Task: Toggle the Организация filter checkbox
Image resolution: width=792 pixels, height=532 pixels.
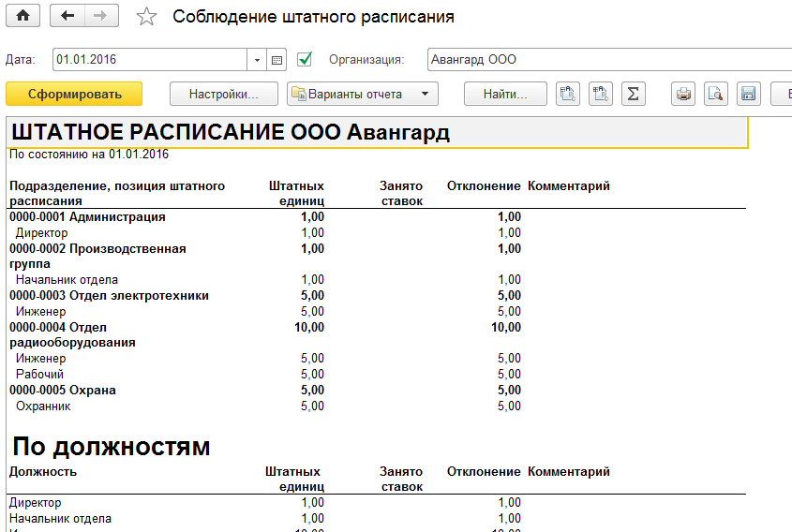Action: point(304,60)
